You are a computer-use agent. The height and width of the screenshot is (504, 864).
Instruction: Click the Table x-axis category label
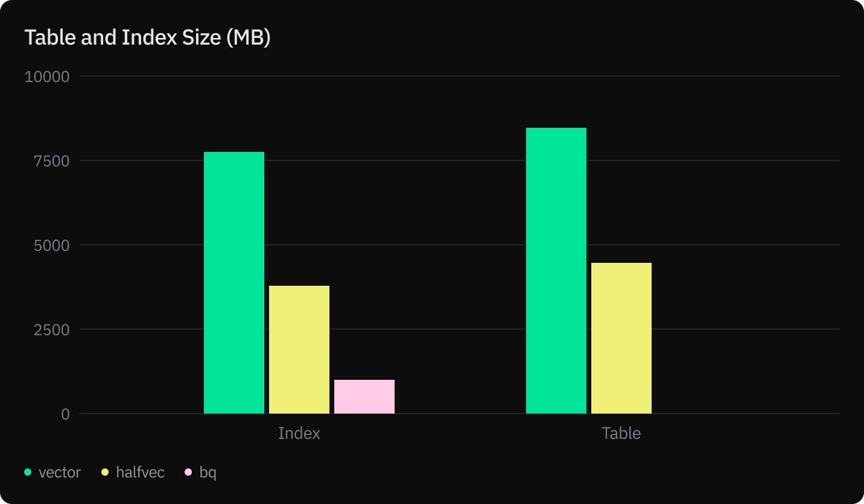click(621, 433)
